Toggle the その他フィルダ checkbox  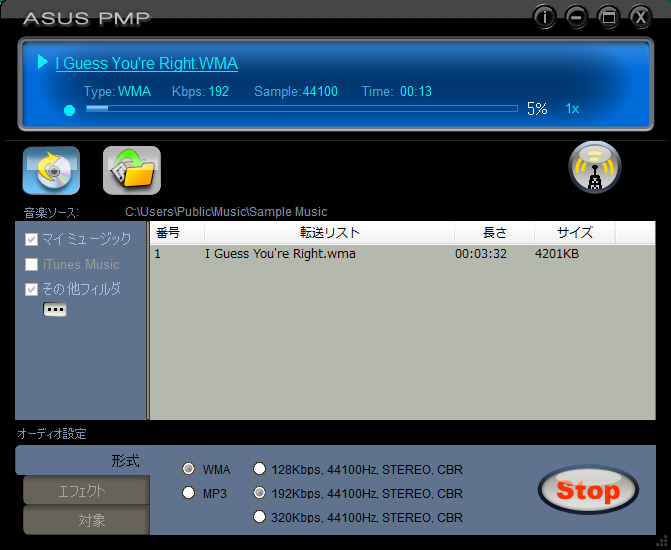pyautogui.click(x=31, y=289)
